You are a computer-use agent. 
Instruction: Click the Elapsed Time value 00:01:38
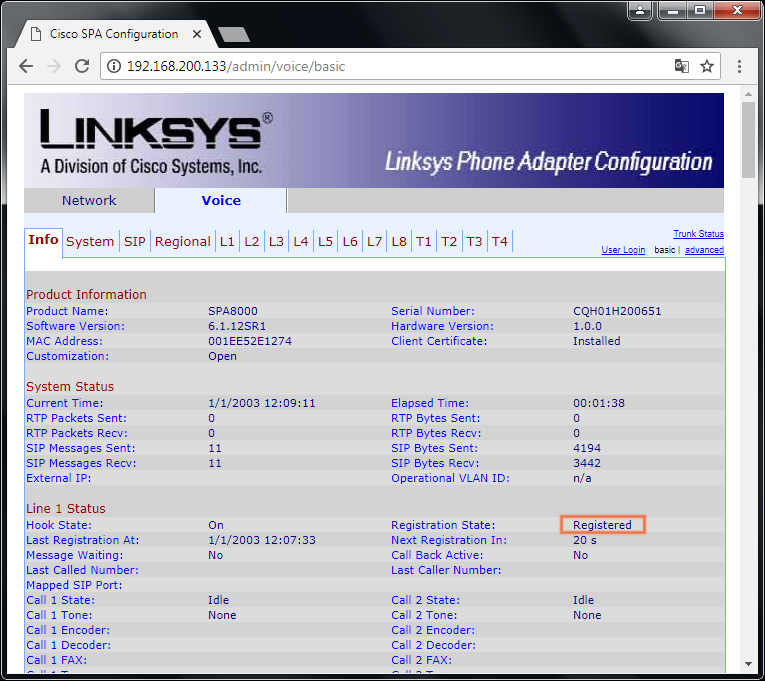[x=599, y=403]
